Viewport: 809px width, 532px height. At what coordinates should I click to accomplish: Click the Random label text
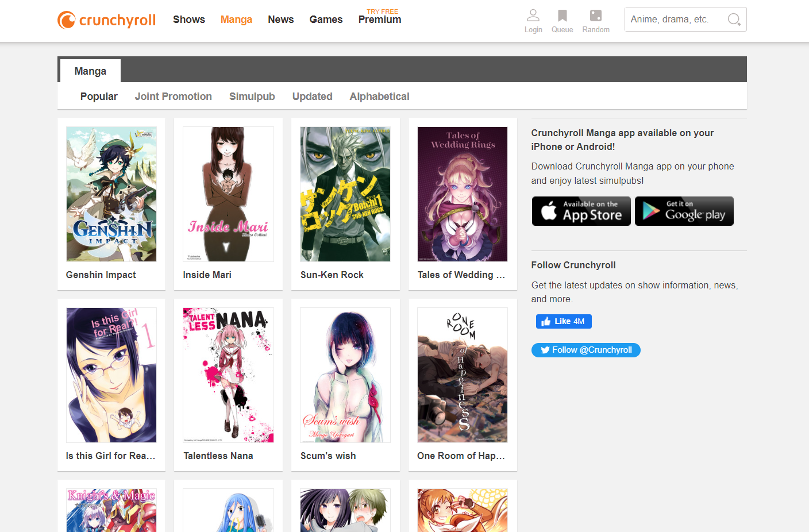(596, 30)
